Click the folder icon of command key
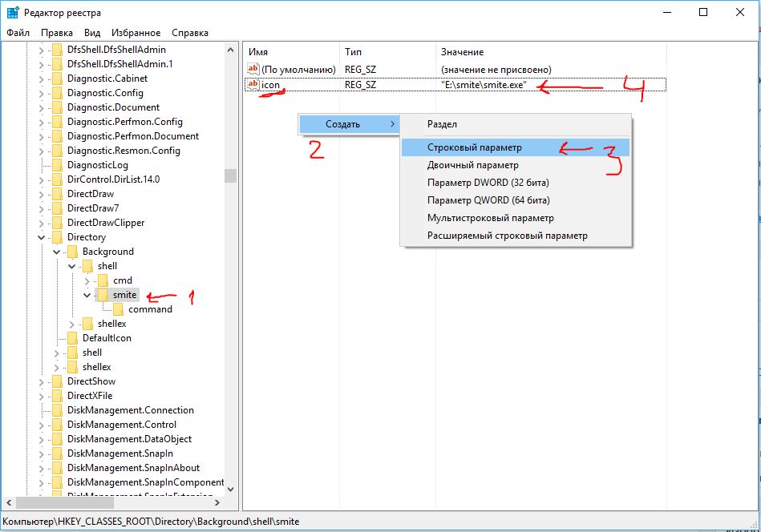This screenshot has height=532, width=761. (x=118, y=309)
